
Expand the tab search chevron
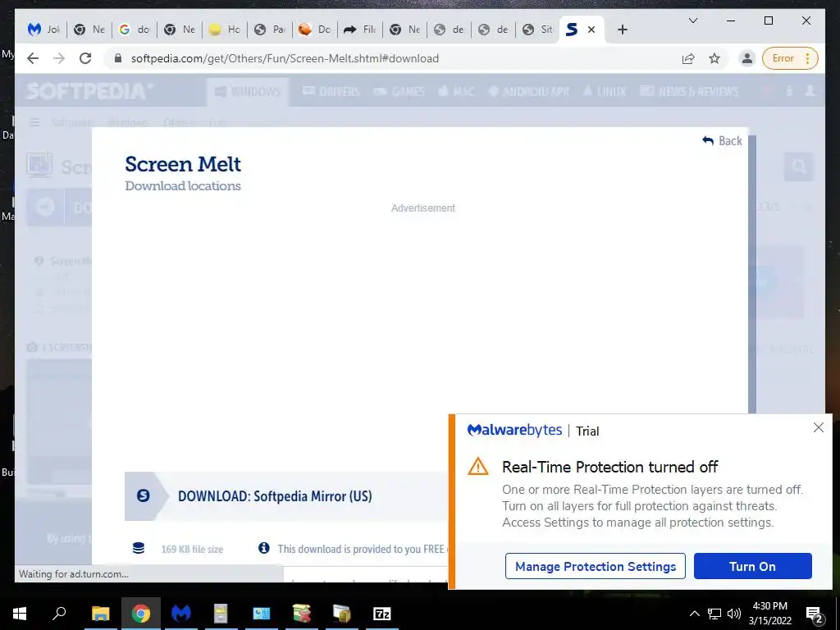(692, 21)
